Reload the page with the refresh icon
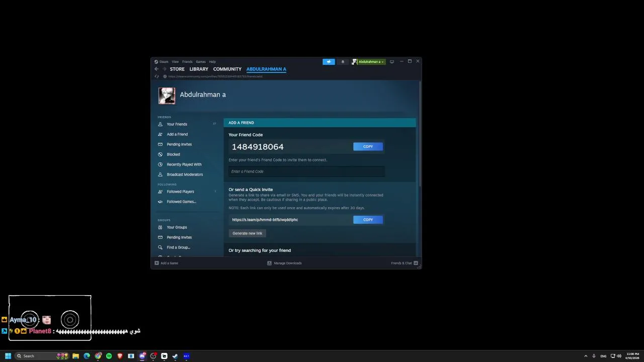The image size is (644, 362). click(156, 76)
